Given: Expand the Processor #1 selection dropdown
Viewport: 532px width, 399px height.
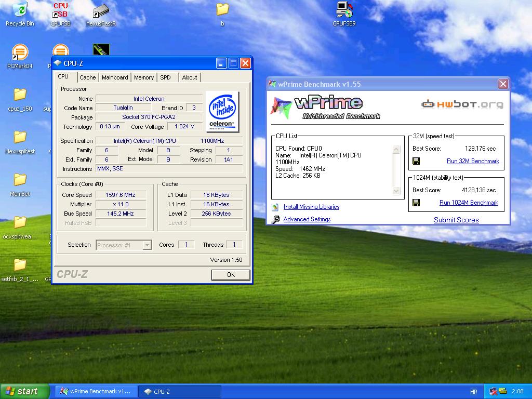Looking at the screenshot, I should tap(147, 245).
